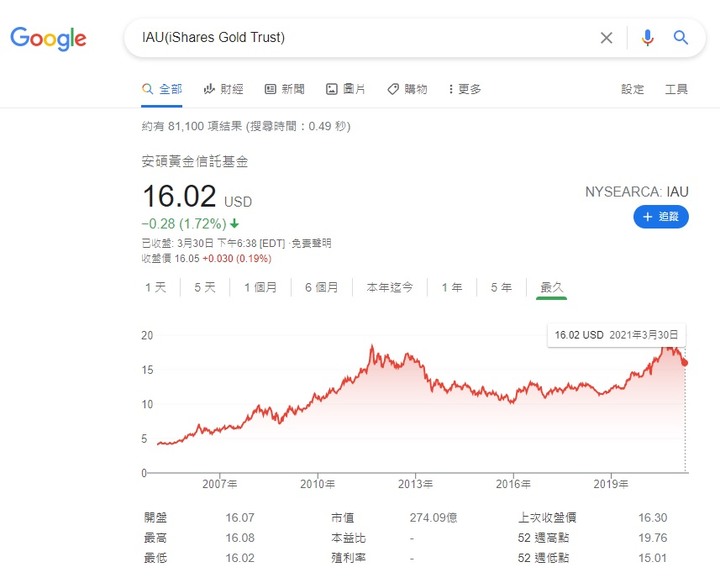The image size is (720, 583).
Task: Open the 免責聲明 disclaimer link
Action: tap(311, 243)
